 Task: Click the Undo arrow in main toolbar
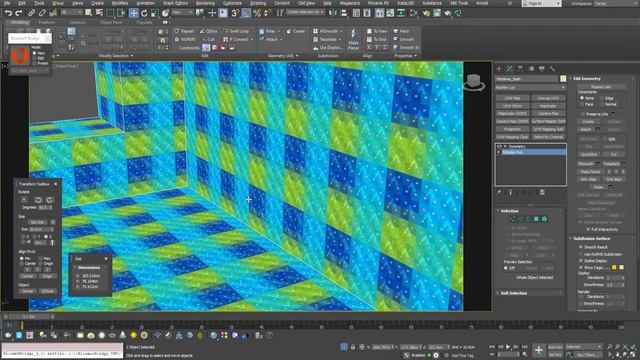(8, 13)
